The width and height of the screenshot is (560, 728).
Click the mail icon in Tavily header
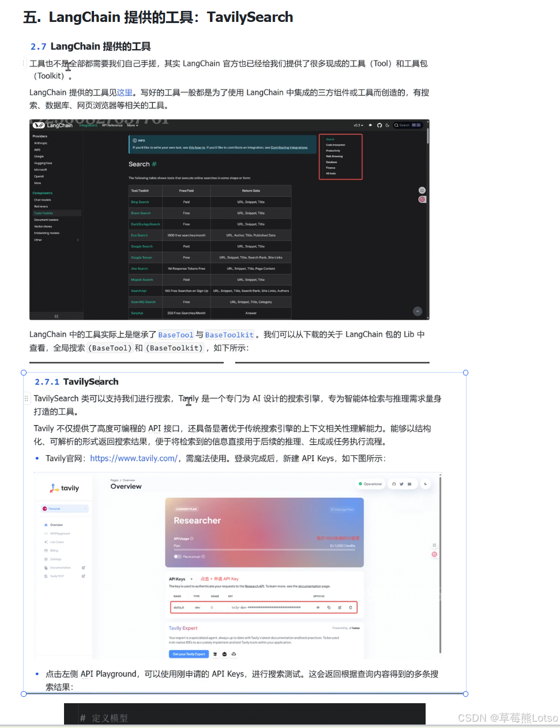409,484
